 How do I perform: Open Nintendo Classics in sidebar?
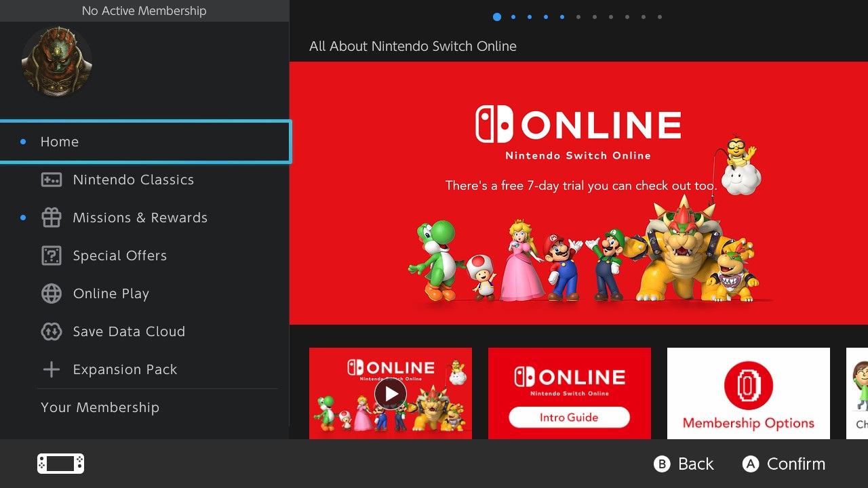(x=145, y=180)
